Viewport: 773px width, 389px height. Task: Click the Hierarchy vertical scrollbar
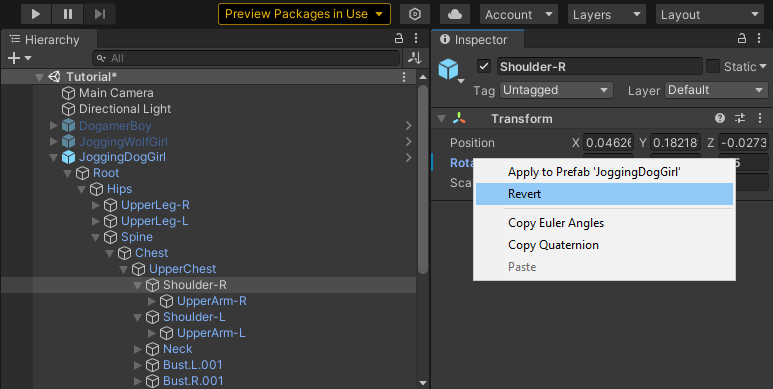click(x=422, y=180)
